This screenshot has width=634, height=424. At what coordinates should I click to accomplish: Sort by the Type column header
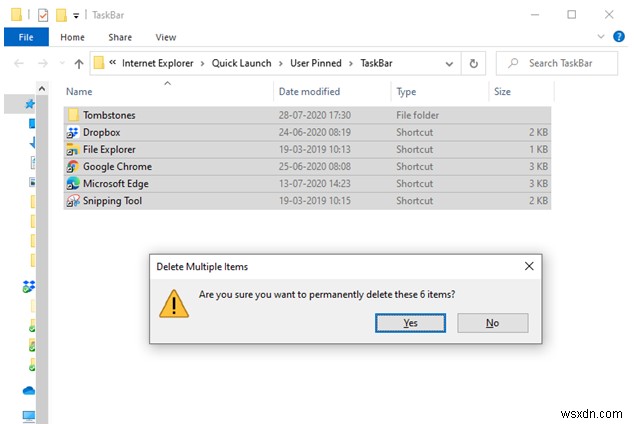[x=406, y=92]
